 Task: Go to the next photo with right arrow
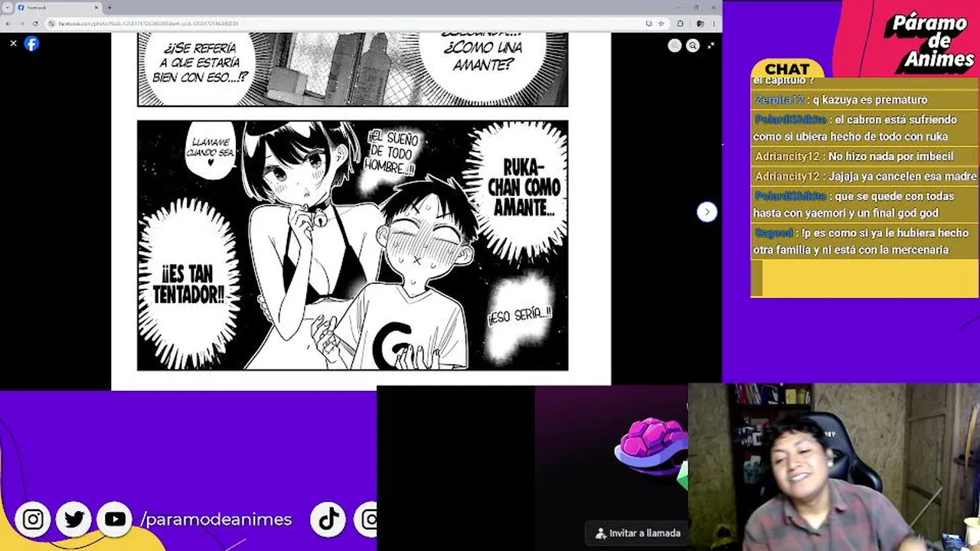(707, 212)
